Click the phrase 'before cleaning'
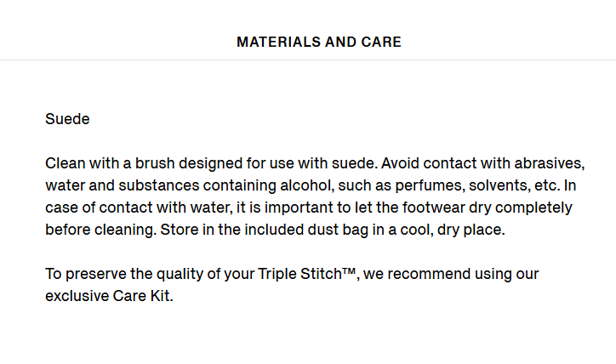This screenshot has height=364, width=616. (x=100, y=229)
